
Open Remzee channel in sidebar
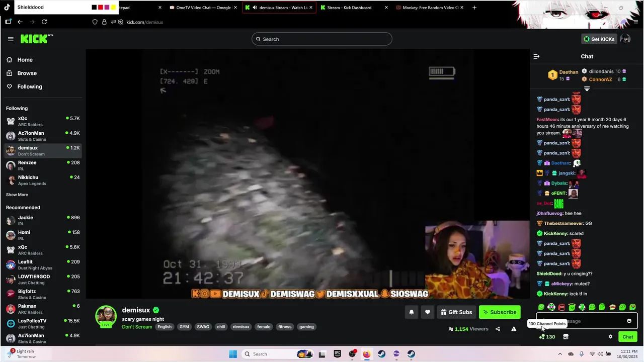(x=43, y=165)
